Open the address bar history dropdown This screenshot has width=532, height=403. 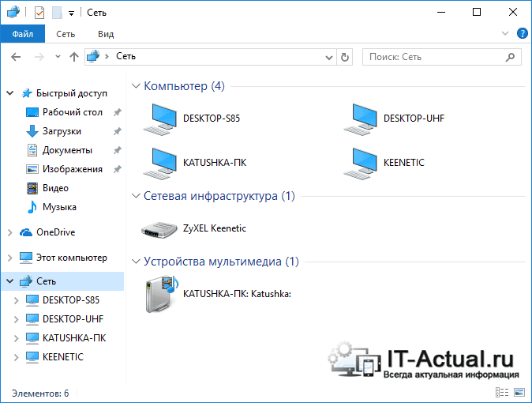click(329, 58)
